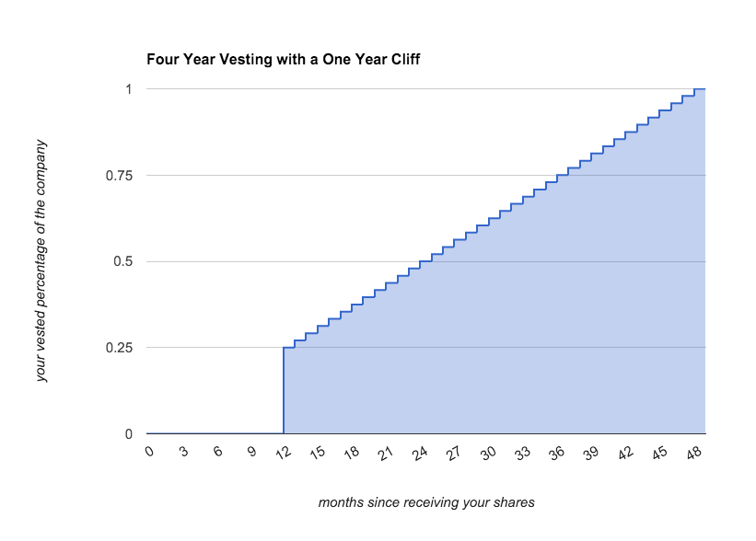Click the x-axis tick label 30

tap(489, 452)
